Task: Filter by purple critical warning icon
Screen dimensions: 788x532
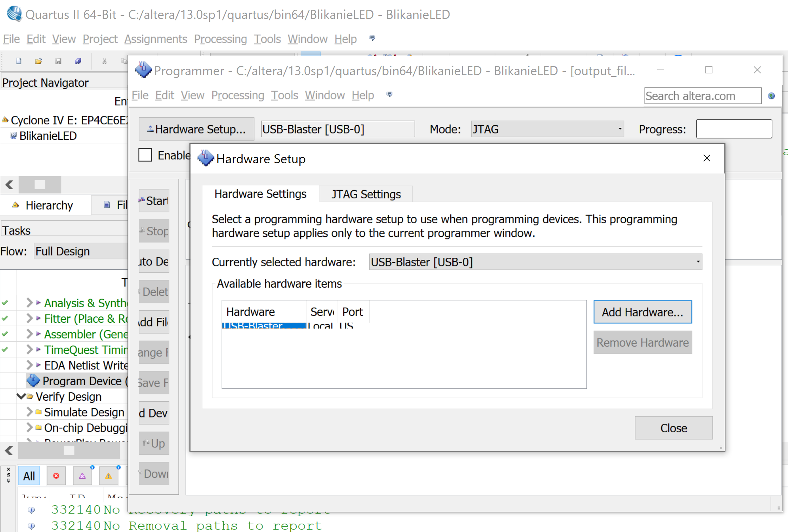Action: (82, 476)
